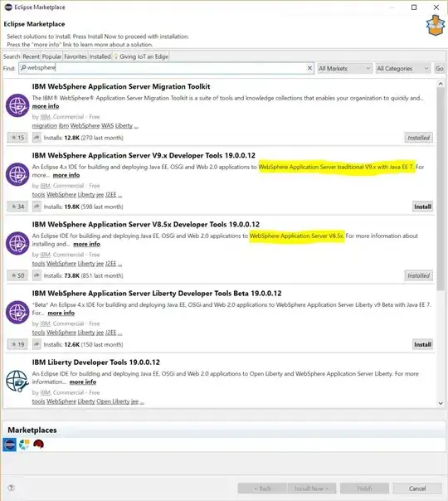Click the magnifier icon in Find field

coord(23,67)
